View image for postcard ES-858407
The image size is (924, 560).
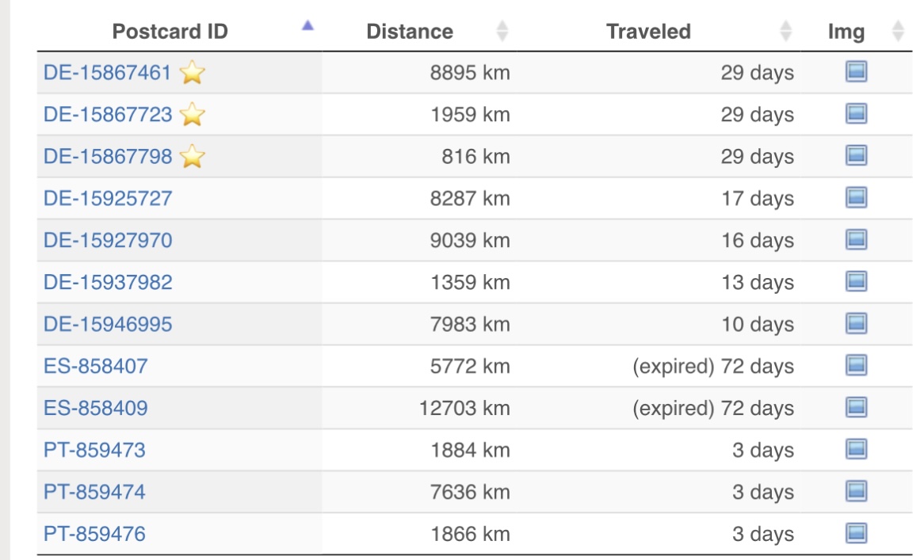[856, 365]
